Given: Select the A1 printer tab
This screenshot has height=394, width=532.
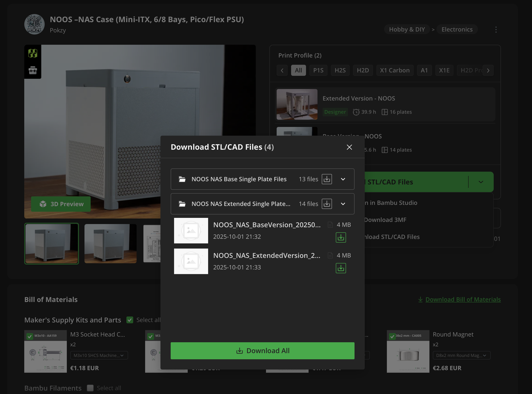Looking at the screenshot, I should (424, 70).
